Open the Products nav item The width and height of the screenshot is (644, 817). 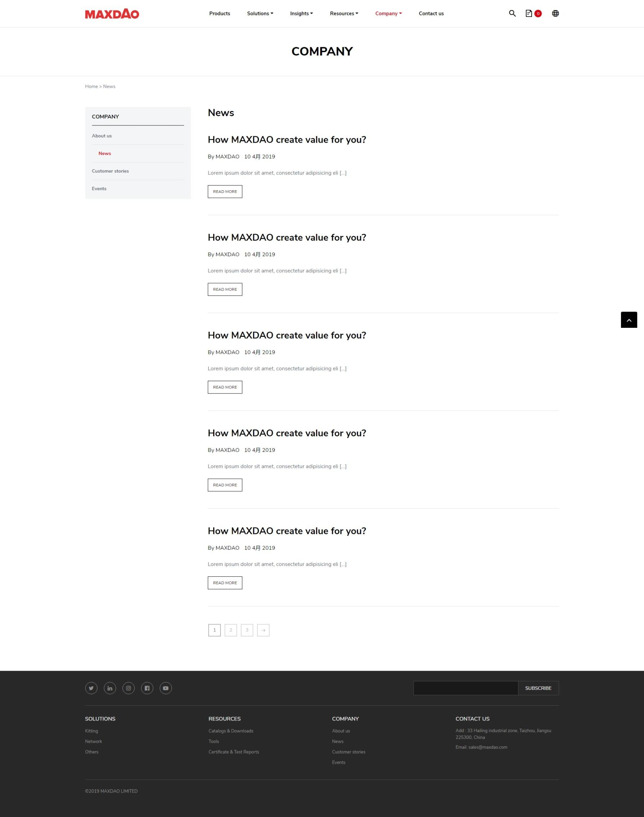click(220, 14)
